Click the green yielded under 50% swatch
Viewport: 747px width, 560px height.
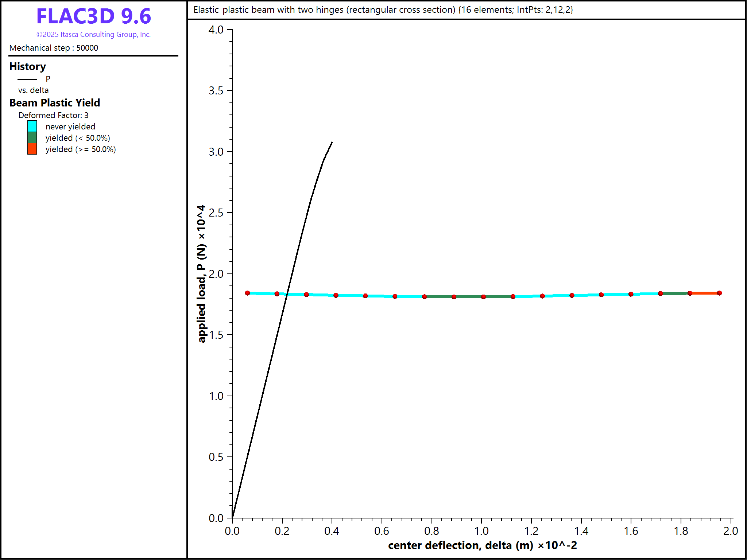click(x=32, y=138)
